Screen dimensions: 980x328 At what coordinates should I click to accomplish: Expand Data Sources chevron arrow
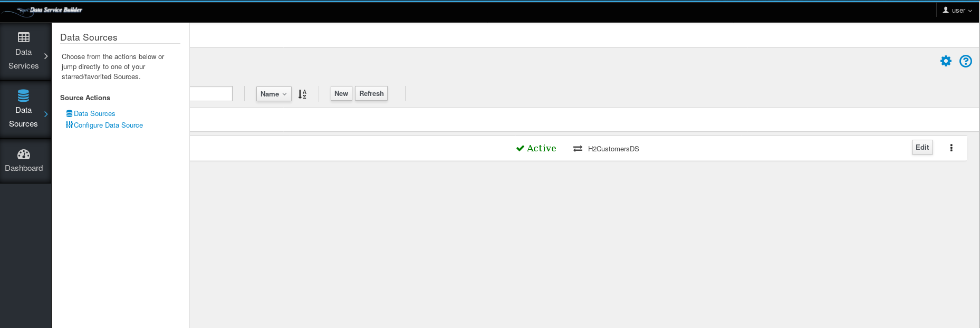pos(46,114)
